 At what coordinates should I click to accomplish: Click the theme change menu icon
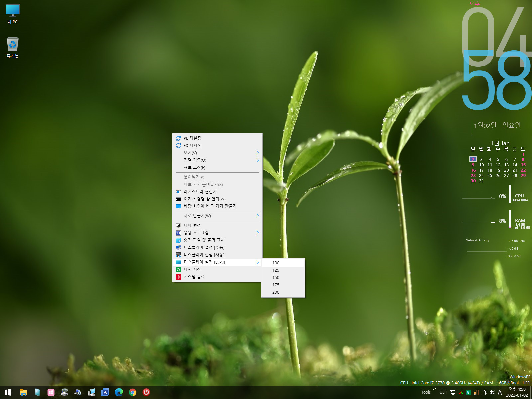point(178,225)
